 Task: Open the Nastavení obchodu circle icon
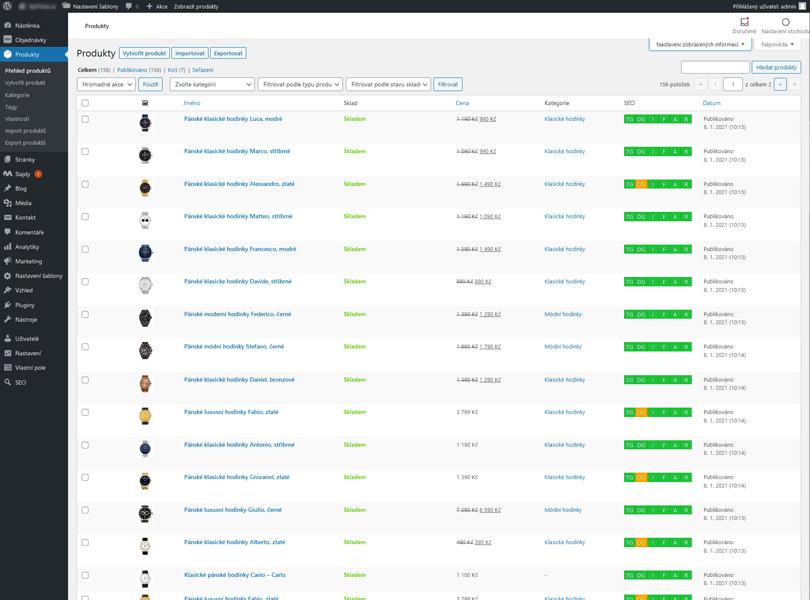[786, 22]
